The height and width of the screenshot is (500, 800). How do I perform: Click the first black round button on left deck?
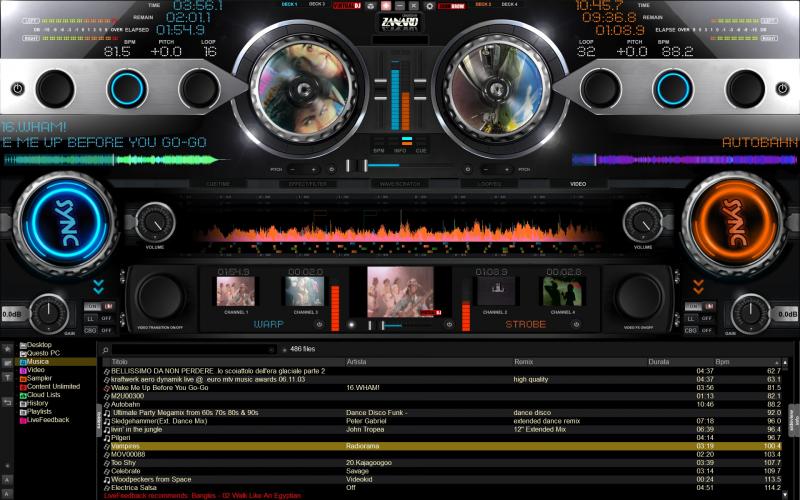point(55,89)
